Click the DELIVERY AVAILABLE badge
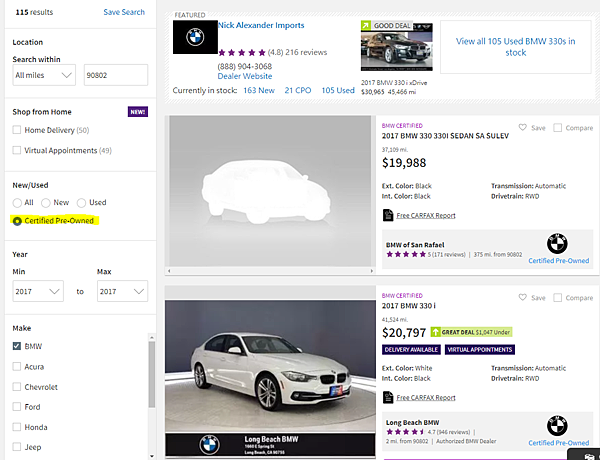The image size is (600, 460). pyautogui.click(x=411, y=349)
